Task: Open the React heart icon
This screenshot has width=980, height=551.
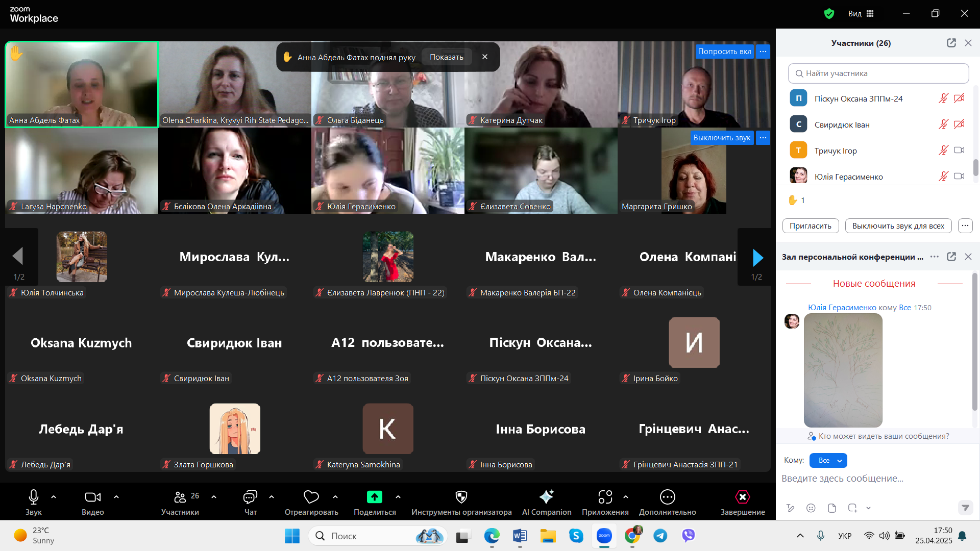Action: pos(311,497)
